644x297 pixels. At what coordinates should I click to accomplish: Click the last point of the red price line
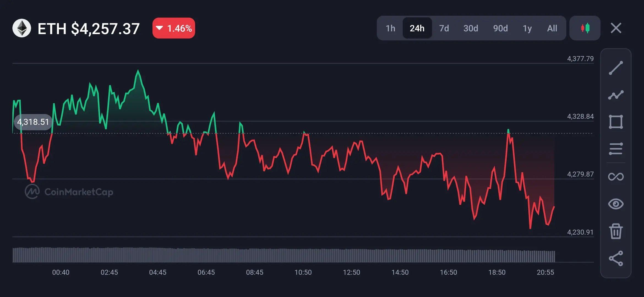(554, 206)
